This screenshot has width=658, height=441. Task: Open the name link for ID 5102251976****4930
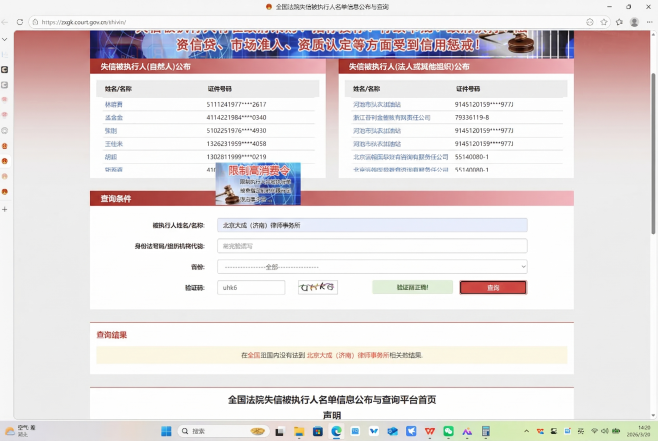pos(111,130)
